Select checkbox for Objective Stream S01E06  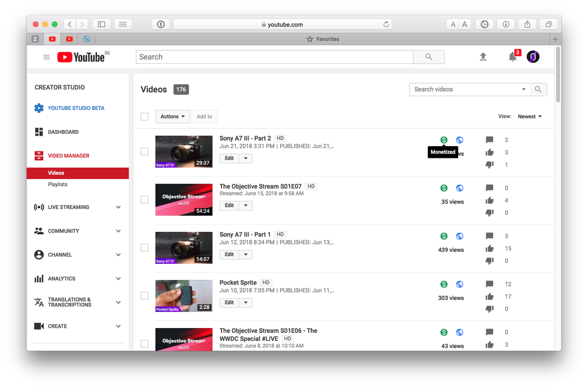[x=145, y=344]
